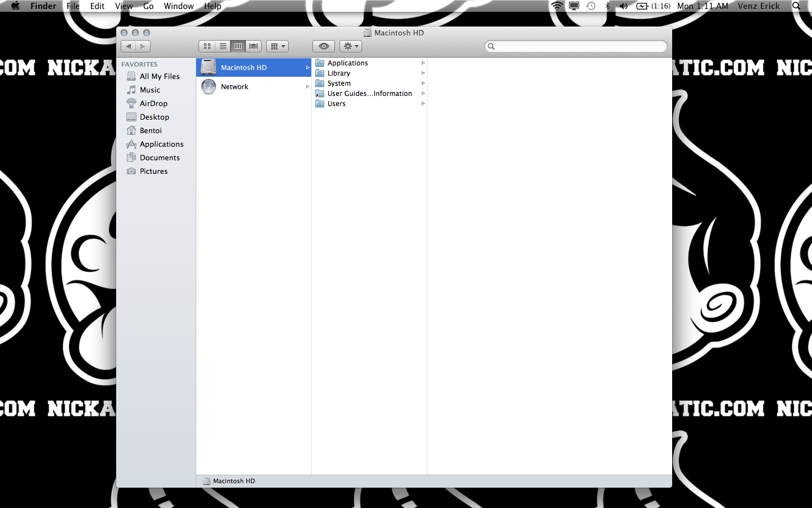Screen dimensions: 812x508
Task: Zoom the Finder window
Action: coord(147,33)
